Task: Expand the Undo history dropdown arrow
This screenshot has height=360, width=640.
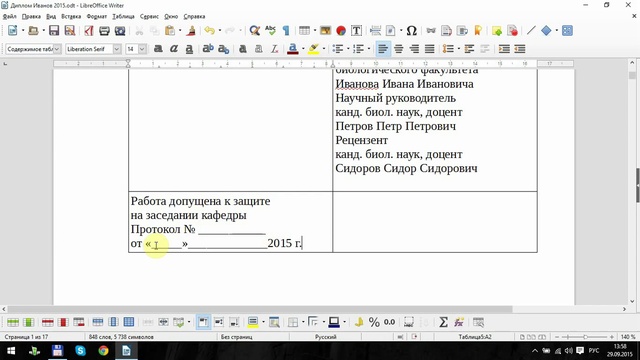Action: 220,31
